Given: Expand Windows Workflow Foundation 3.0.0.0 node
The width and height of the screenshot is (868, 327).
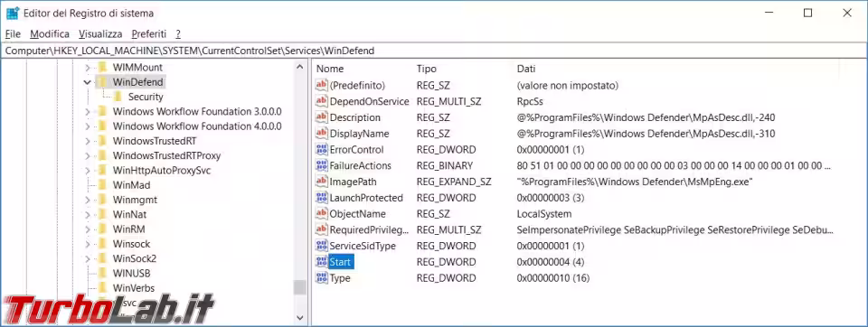Looking at the screenshot, I should [87, 112].
